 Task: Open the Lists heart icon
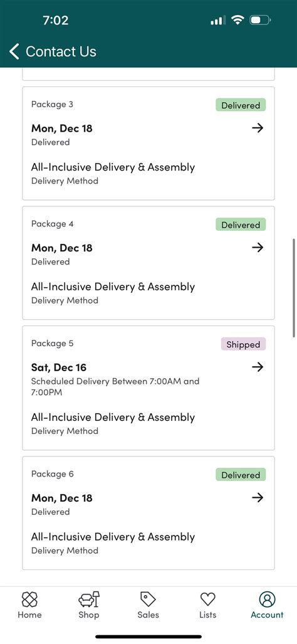coord(207,599)
